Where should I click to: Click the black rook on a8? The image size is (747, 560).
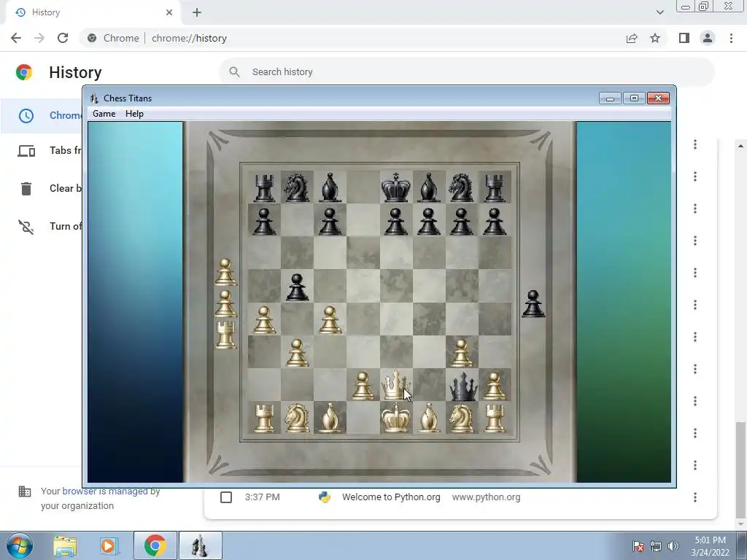click(x=264, y=189)
